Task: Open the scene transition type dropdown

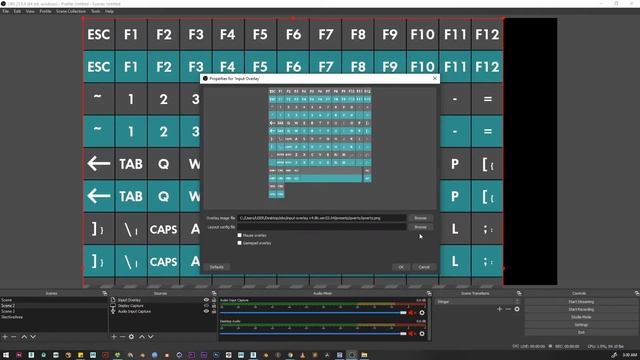Action: pyautogui.click(x=478, y=302)
